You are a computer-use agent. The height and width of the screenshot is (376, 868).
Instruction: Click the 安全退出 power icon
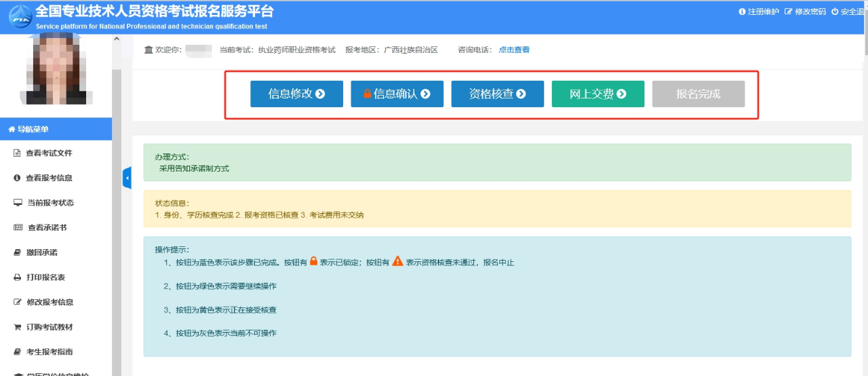835,12
